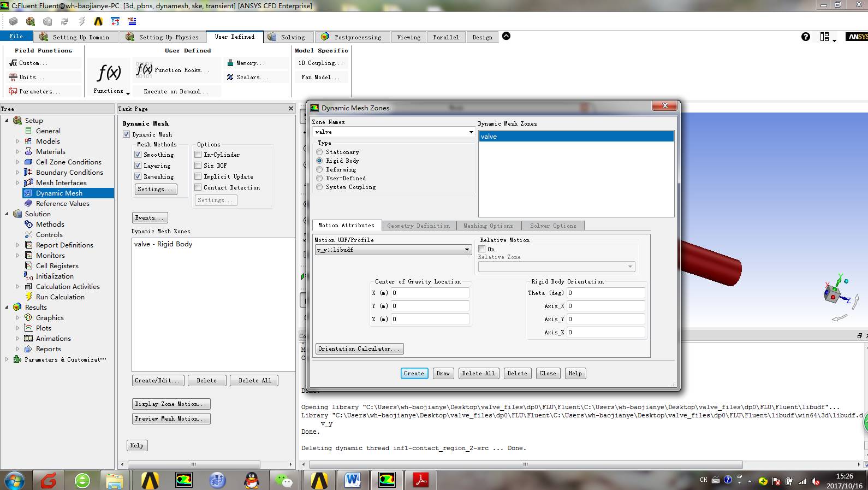Click the Parameters icon in Field Functions
Viewport: 868px width, 490px height.
click(13, 91)
